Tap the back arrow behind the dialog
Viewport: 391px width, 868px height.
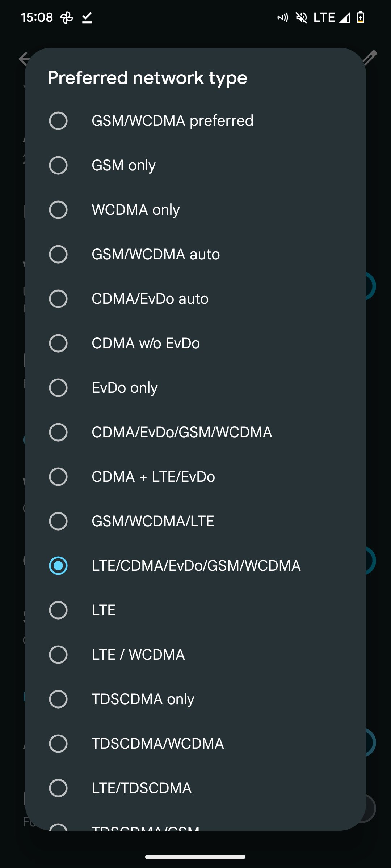point(23,59)
